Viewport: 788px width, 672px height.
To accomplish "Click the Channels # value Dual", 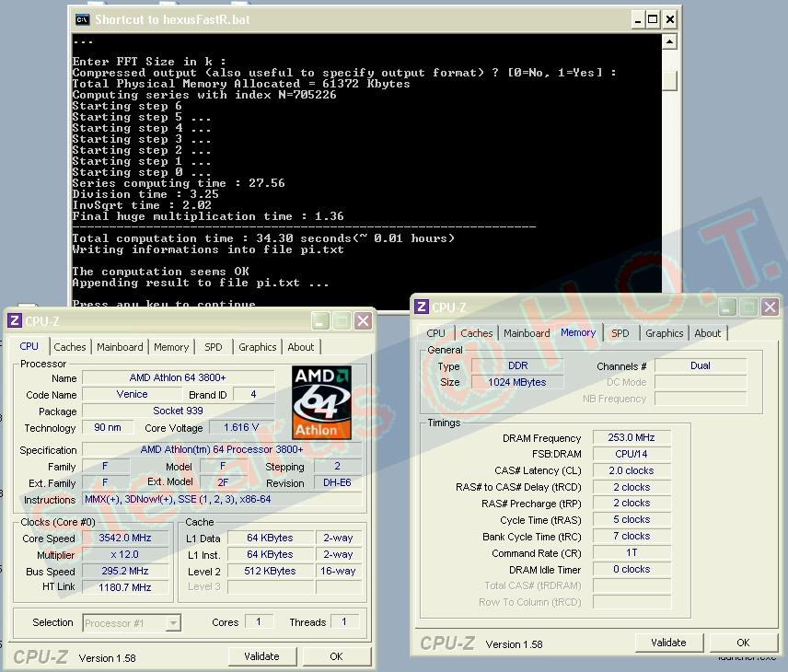I will 701,365.
